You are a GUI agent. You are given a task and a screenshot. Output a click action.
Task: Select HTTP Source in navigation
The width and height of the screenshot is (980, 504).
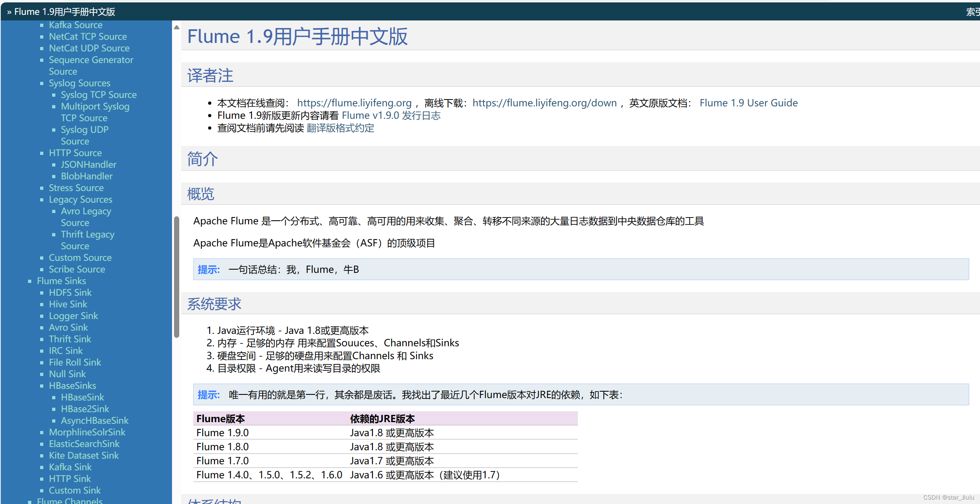click(75, 153)
